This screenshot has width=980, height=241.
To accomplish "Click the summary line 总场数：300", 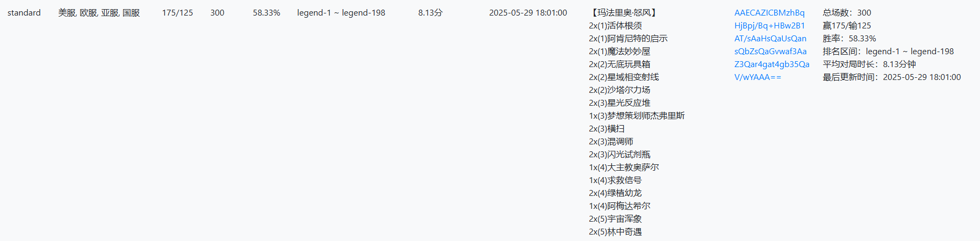I will [847, 13].
